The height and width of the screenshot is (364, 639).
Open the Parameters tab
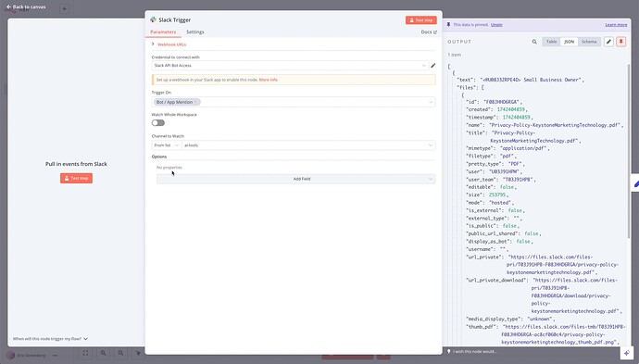point(163,31)
